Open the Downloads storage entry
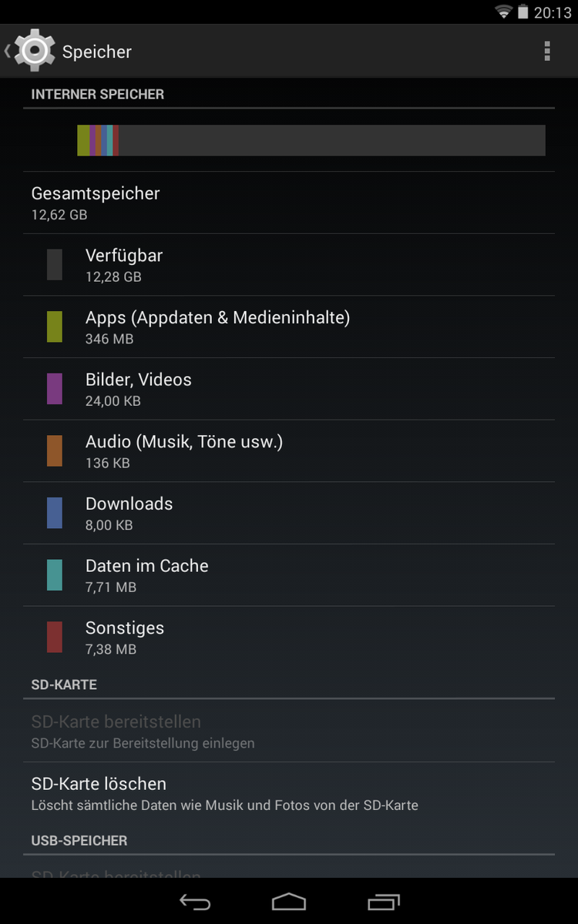 pos(129,513)
